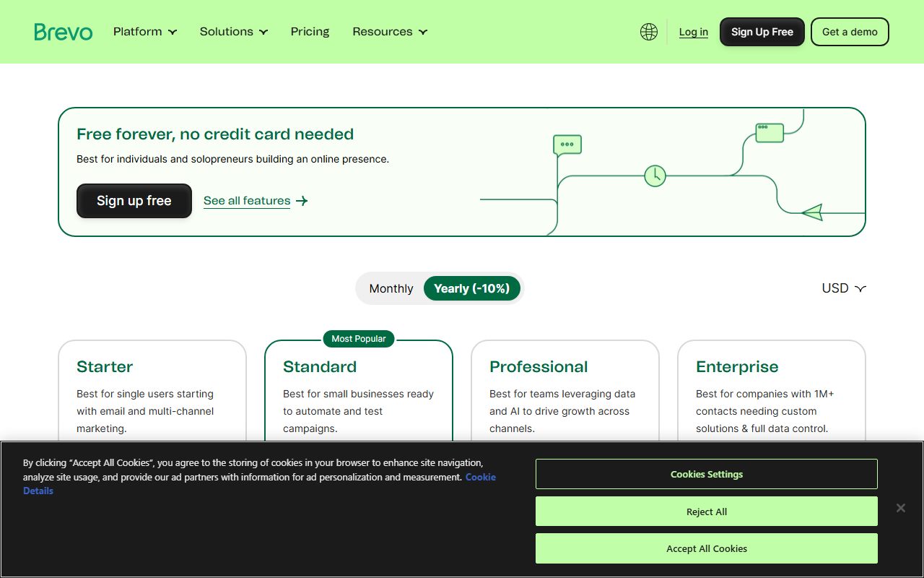Click the arrow next to See all features
Image resolution: width=924 pixels, height=578 pixels.
click(302, 201)
